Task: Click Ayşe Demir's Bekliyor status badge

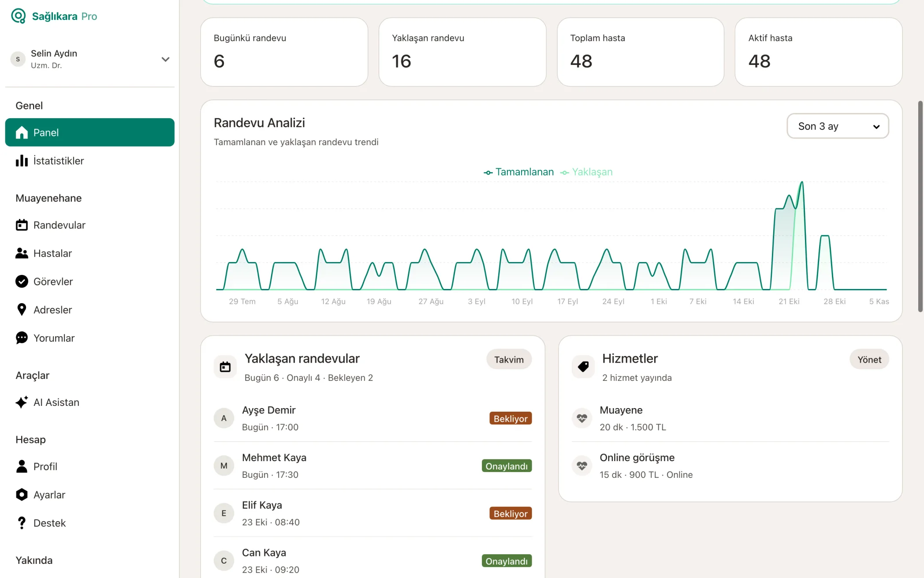Action: [x=510, y=418]
